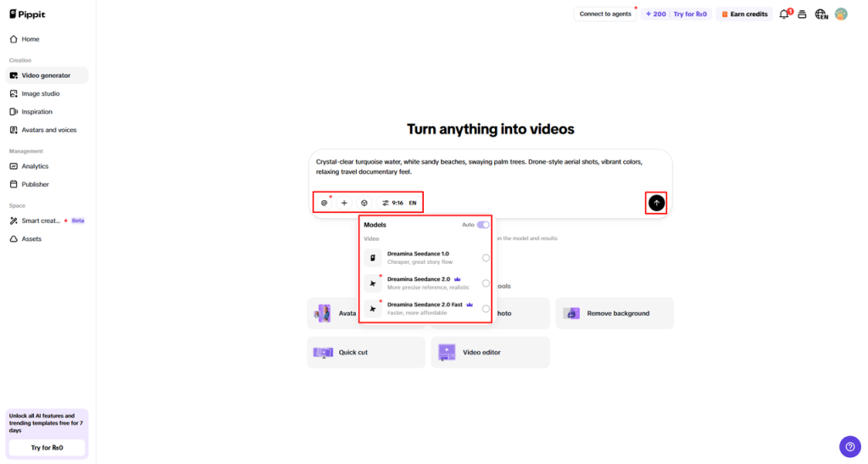The image size is (868, 464).
Task: Open Image studio
Action: click(47, 93)
